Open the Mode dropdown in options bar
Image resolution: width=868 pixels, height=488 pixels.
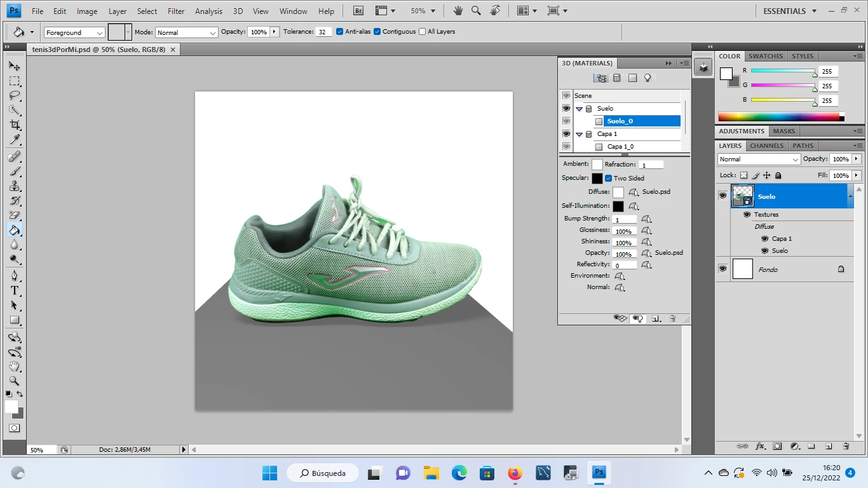click(x=187, y=32)
